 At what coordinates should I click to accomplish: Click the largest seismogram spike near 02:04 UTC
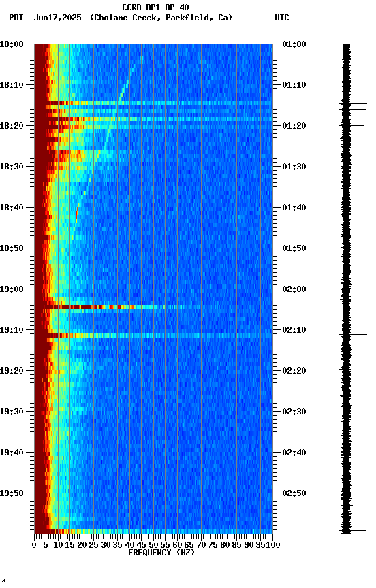[x=341, y=308]
